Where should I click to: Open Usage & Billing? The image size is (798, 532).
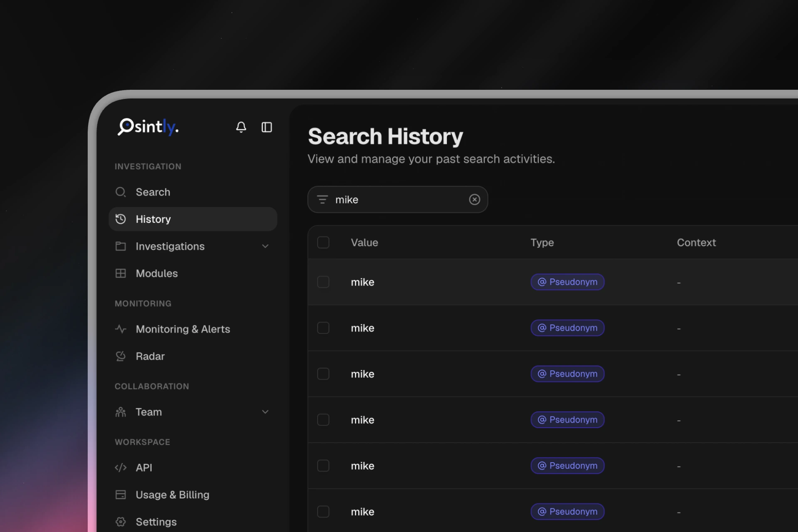click(193, 495)
